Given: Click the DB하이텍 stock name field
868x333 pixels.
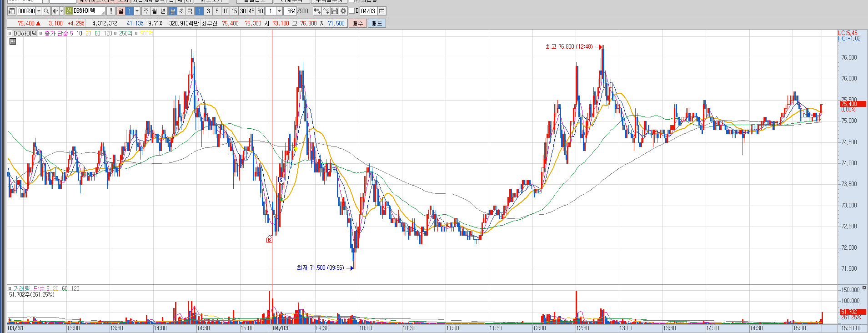Looking at the screenshot, I should (x=89, y=11).
